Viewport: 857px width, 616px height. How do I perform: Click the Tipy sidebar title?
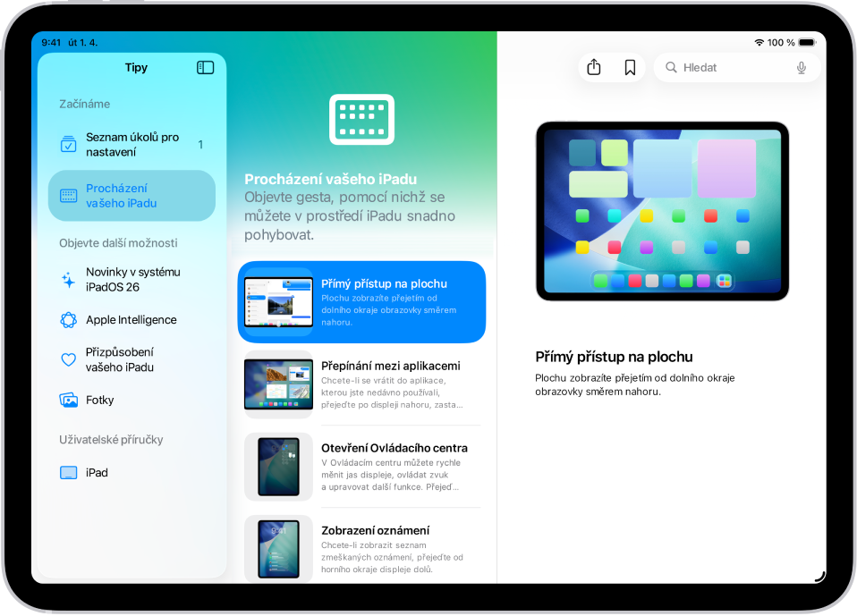[136, 68]
